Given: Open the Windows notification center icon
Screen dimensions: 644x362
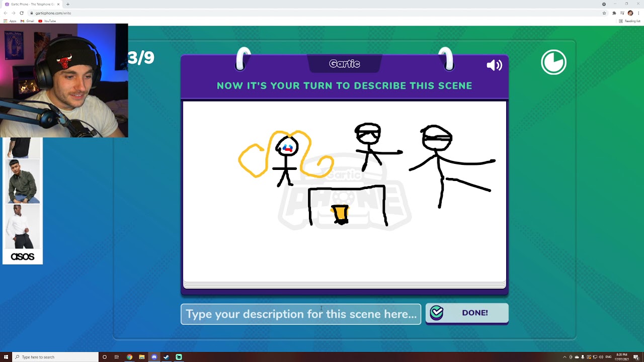Looking at the screenshot, I should pyautogui.click(x=636, y=357).
